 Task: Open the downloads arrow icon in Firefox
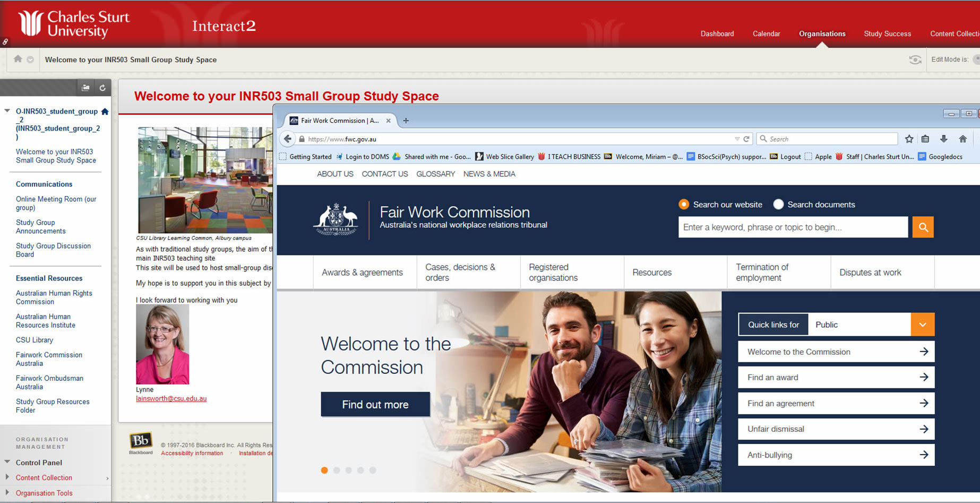[943, 139]
